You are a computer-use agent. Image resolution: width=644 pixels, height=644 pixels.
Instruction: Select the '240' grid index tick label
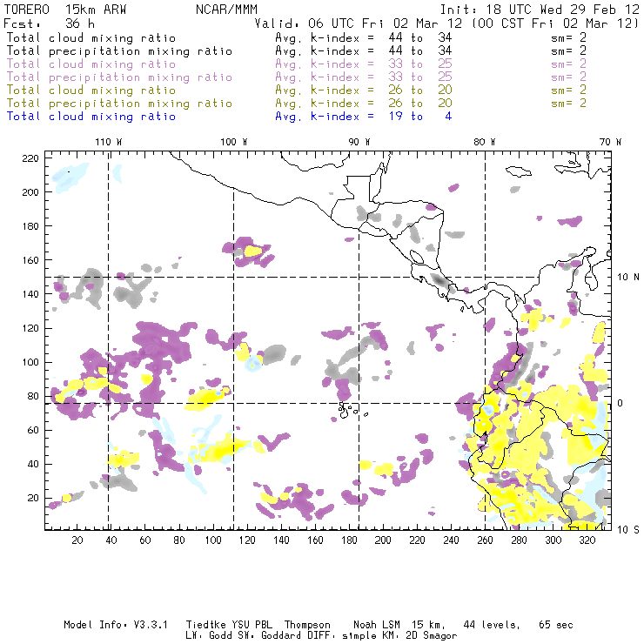click(x=451, y=540)
